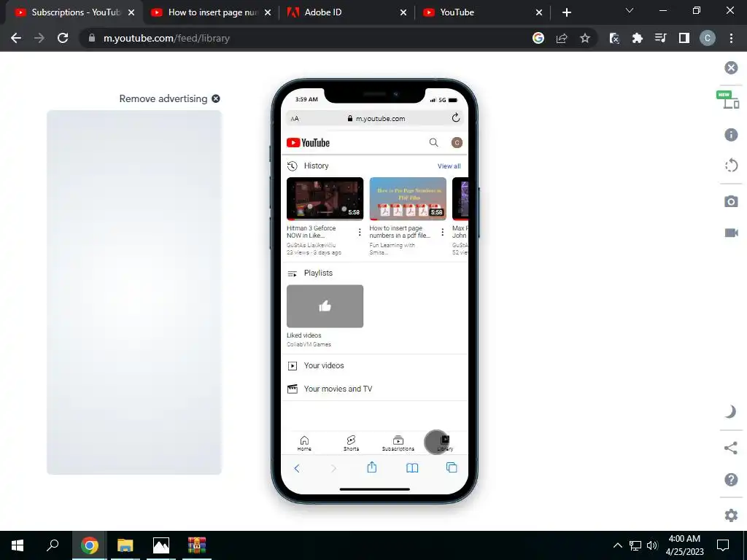Bookmark this tab with the star icon
This screenshot has height=560, width=747.
tap(585, 38)
